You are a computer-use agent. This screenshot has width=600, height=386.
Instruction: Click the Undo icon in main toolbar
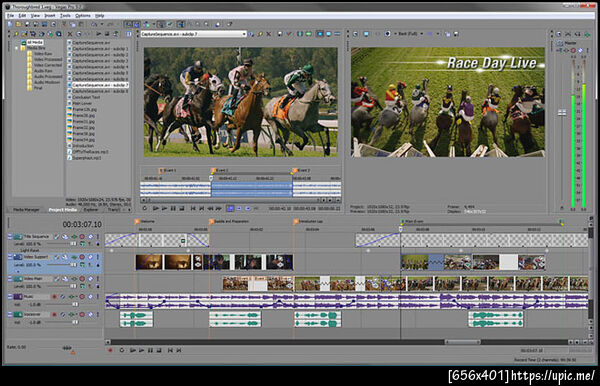click(93, 24)
